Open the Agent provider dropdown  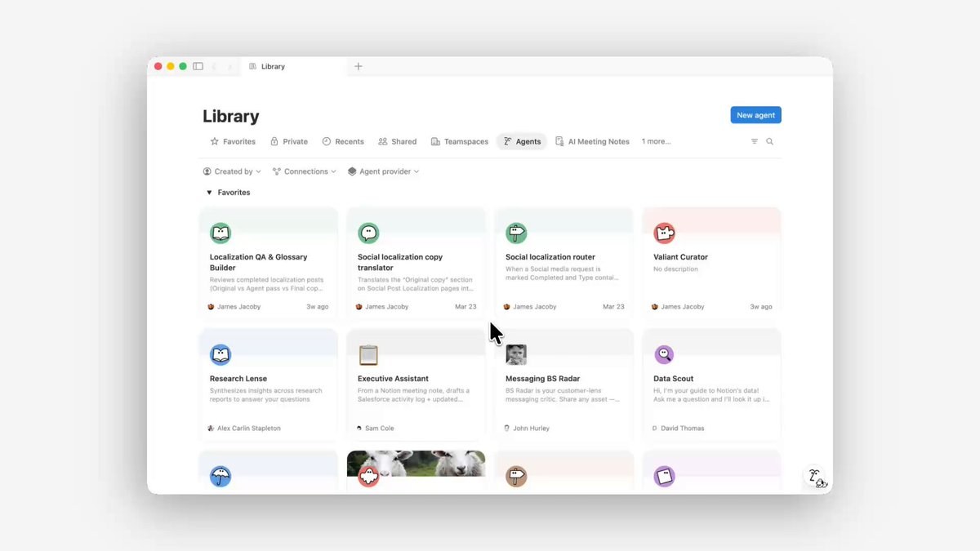pyautogui.click(x=383, y=171)
